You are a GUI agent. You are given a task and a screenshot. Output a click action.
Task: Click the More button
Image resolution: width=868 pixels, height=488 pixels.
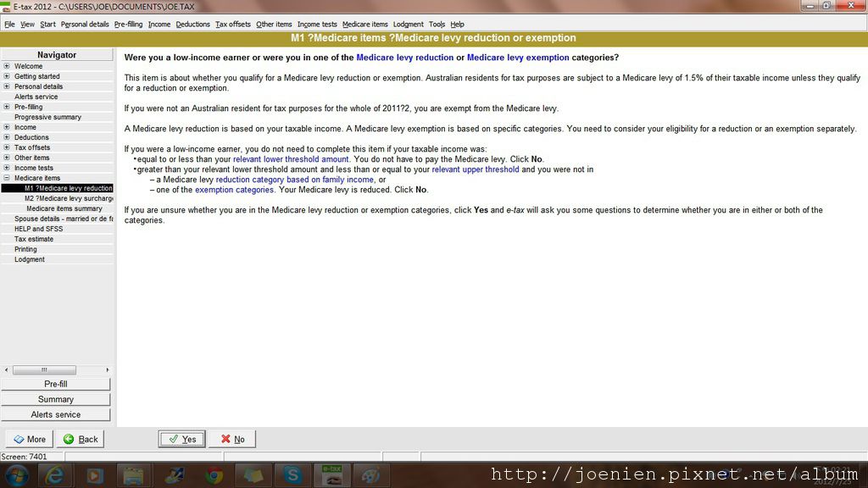[x=30, y=439]
